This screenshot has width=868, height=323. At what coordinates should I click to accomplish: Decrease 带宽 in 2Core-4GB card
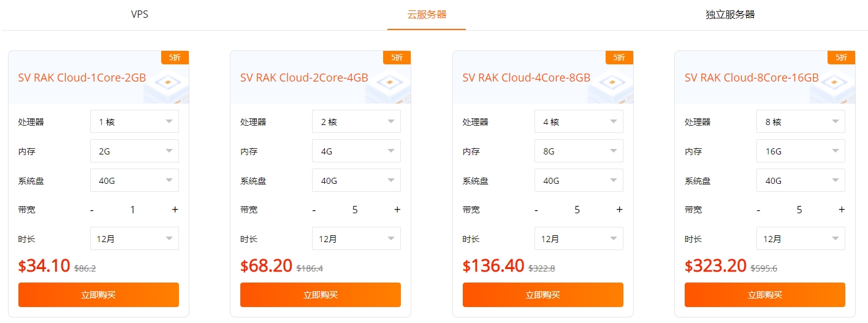coord(314,210)
